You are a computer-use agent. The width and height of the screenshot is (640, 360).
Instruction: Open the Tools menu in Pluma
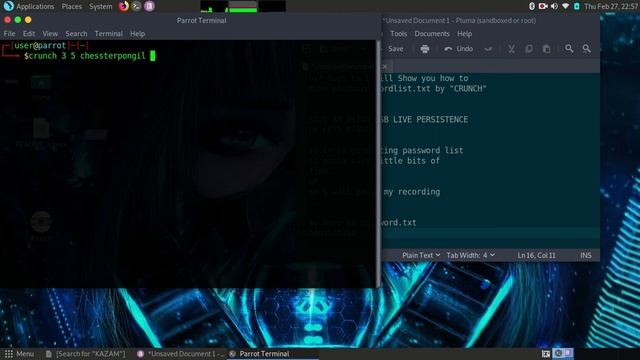(398, 33)
